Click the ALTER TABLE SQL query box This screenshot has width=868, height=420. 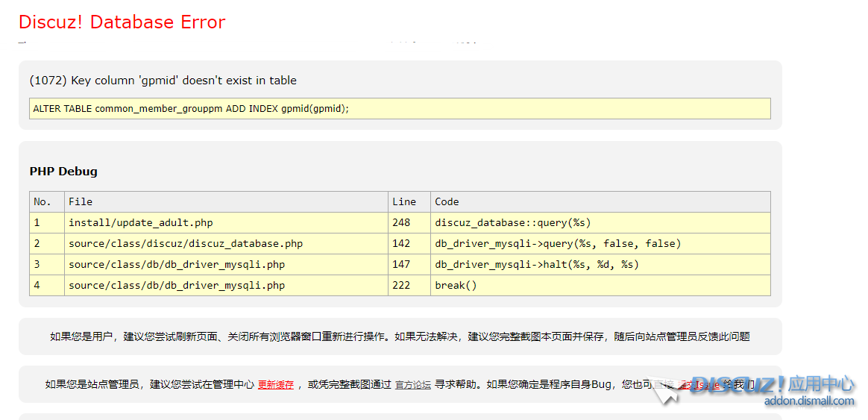click(x=400, y=109)
